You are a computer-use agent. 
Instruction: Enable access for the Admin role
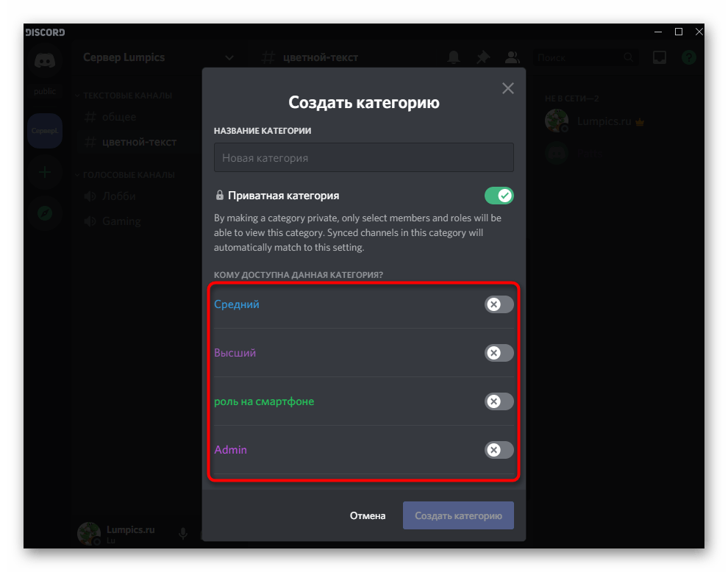coord(499,449)
